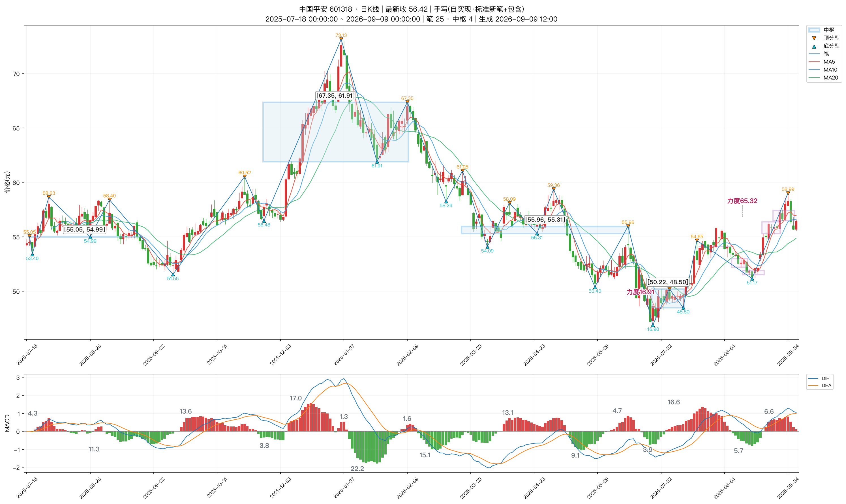Click the top fractal triangle at 60.52
Viewport: 846px width, 504px height.
[x=245, y=177]
